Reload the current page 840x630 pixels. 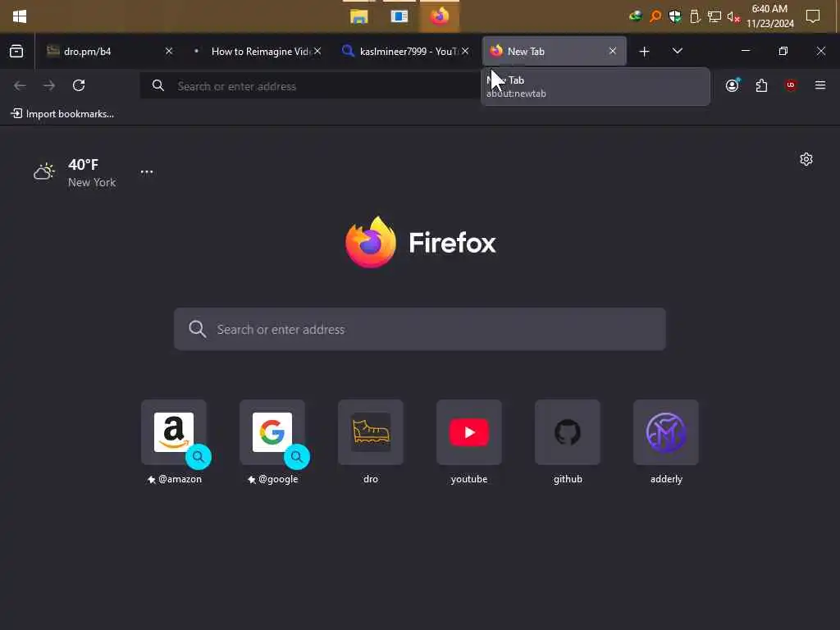tap(79, 85)
